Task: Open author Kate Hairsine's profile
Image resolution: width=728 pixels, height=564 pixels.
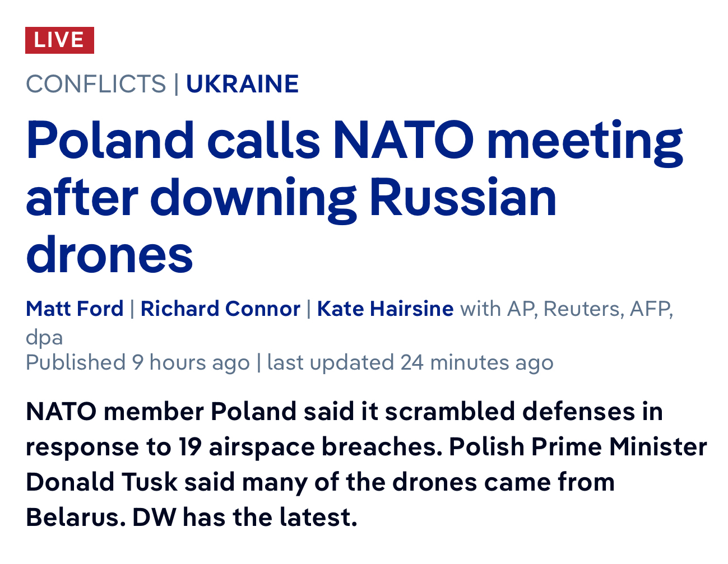Action: coord(385,309)
